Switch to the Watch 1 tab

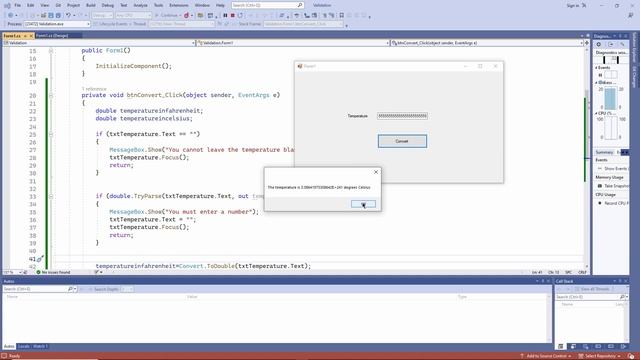(40, 346)
